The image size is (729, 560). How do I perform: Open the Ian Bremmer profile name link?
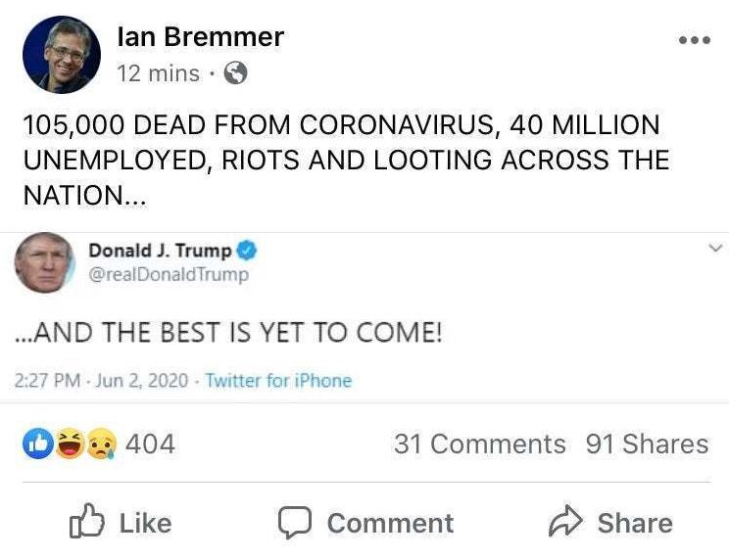[x=200, y=37]
